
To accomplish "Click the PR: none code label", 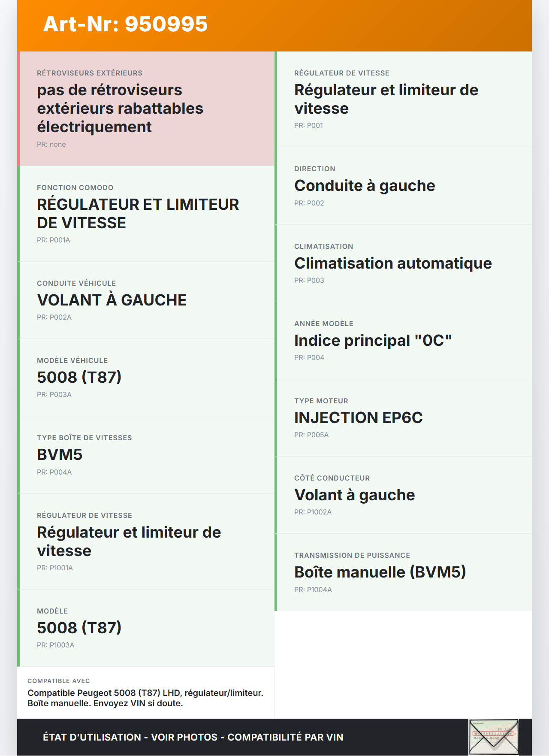I will [x=51, y=145].
